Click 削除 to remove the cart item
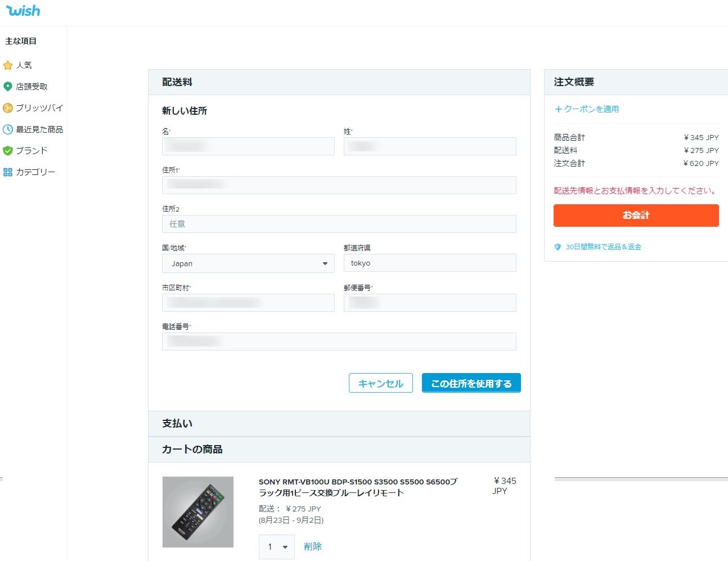The image size is (728, 561). pos(313,546)
